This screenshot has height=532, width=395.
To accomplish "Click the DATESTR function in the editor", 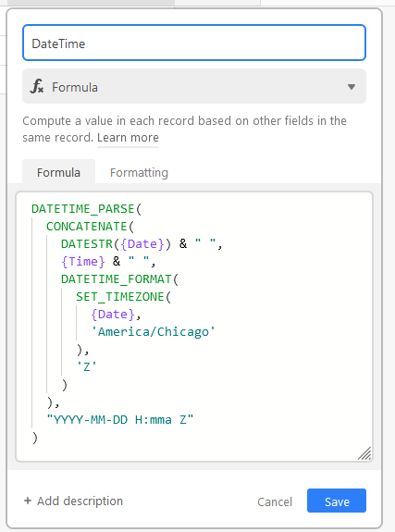I will tap(87, 243).
